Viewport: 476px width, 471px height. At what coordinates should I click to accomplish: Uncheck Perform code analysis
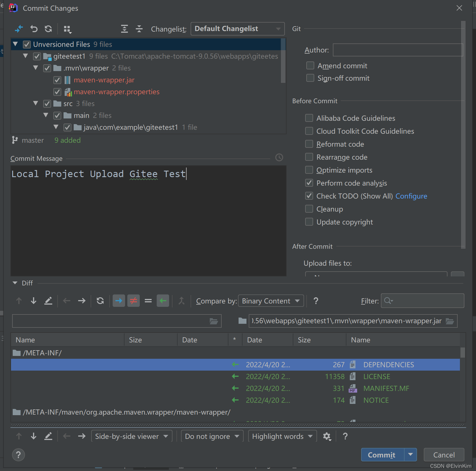pos(309,183)
